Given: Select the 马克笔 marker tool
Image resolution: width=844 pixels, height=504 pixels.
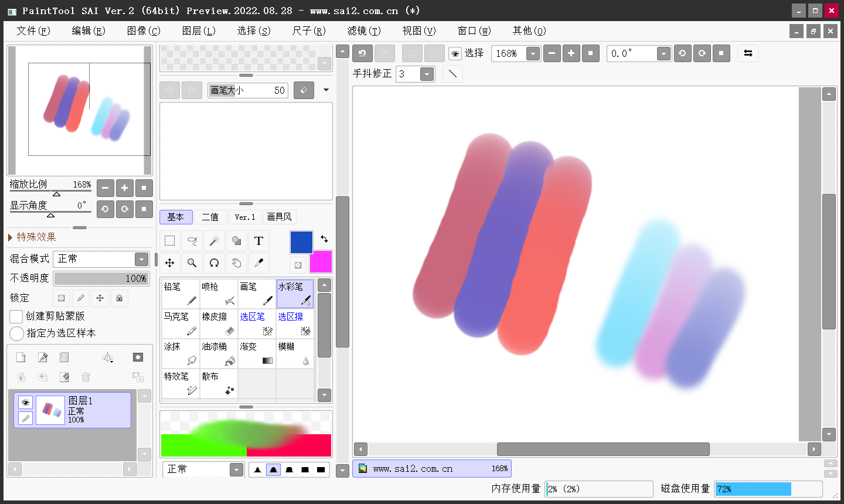Looking at the screenshot, I should (181, 323).
